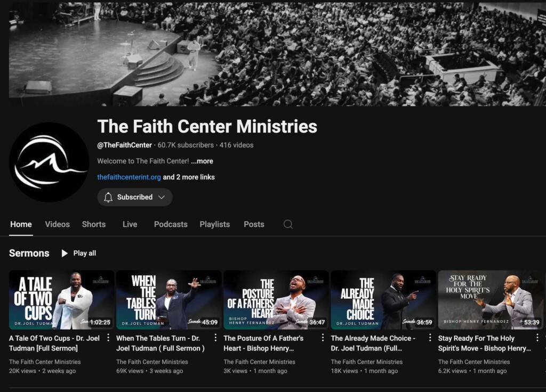Click The Faith Center Ministries channel avatar
This screenshot has width=546, height=392.
tap(49, 162)
